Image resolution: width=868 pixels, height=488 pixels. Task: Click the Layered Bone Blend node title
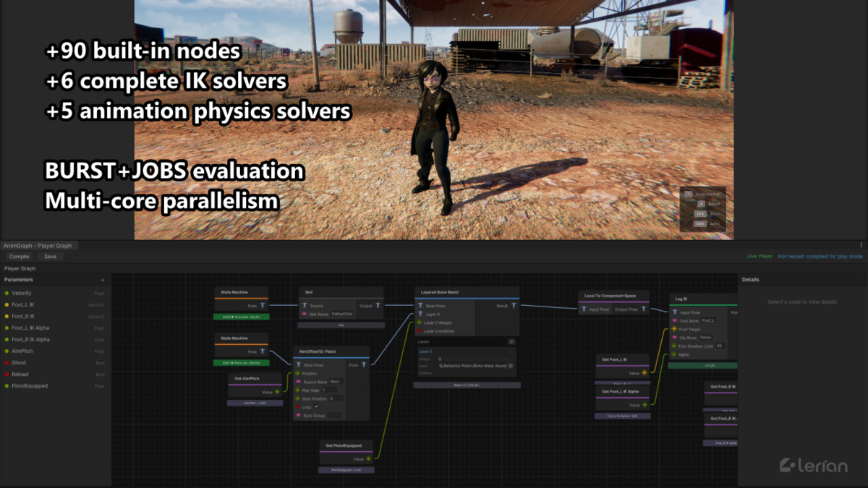438,292
